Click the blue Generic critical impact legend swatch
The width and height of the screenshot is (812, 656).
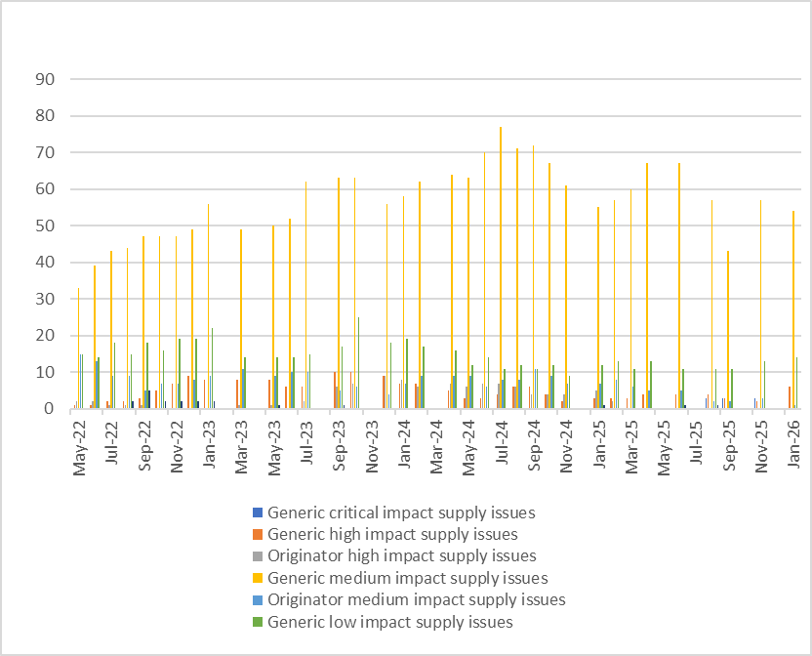click(x=258, y=512)
